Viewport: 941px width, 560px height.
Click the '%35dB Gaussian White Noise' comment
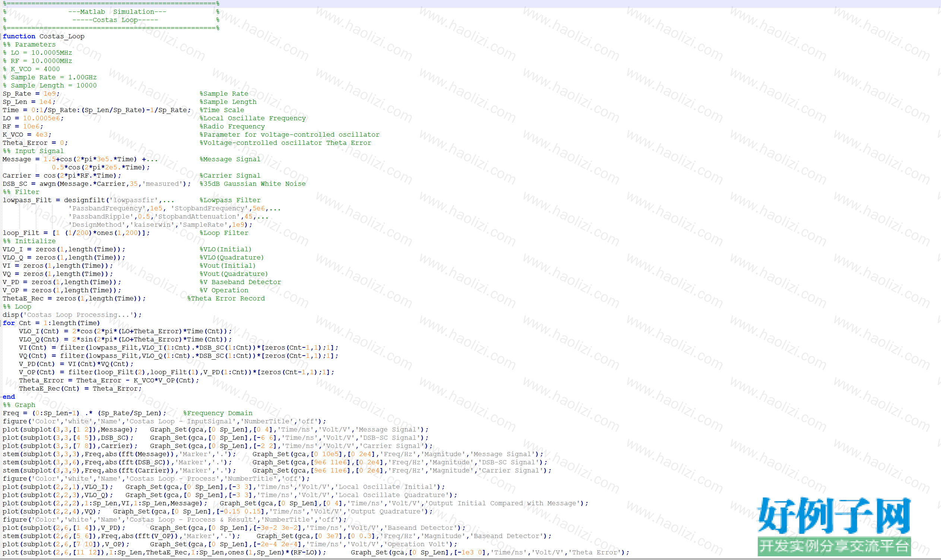click(253, 184)
